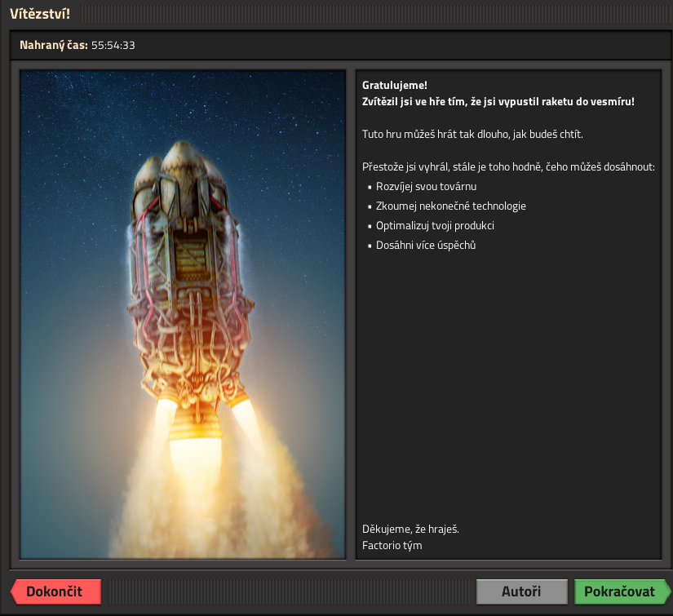
Task: Click the ribbed strip between Dokončit and Autoři
Action: [287, 592]
